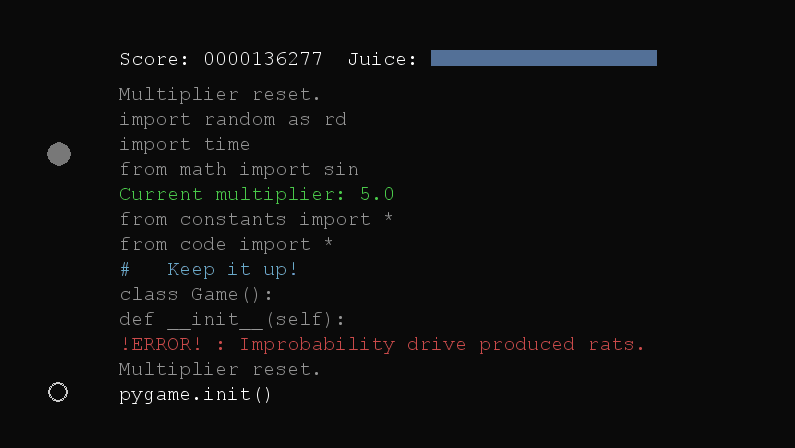Click the blue 'Keep it up!' comment
The image size is (795, 448).
(x=232, y=269)
